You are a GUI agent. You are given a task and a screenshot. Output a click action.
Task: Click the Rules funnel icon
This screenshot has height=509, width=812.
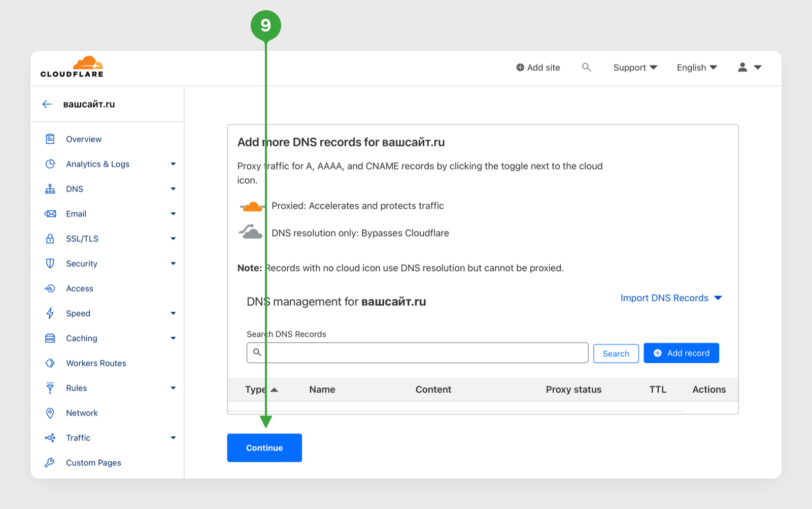tap(50, 388)
